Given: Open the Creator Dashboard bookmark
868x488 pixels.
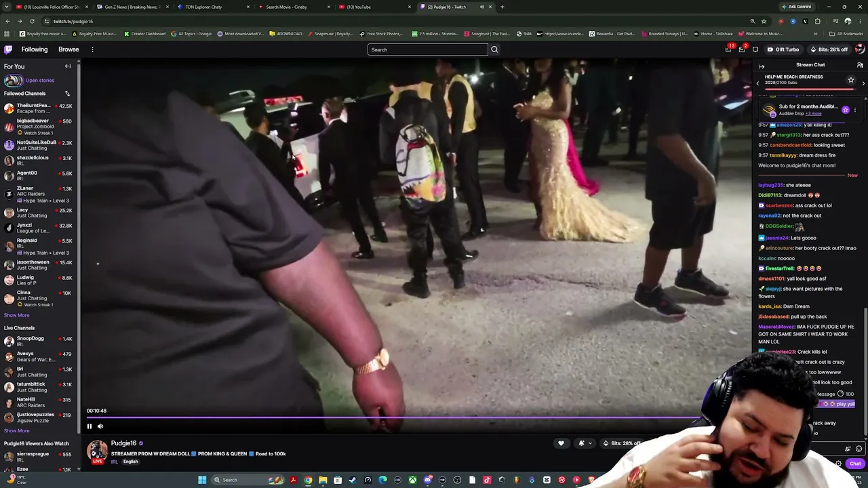Looking at the screenshot, I should [144, 34].
